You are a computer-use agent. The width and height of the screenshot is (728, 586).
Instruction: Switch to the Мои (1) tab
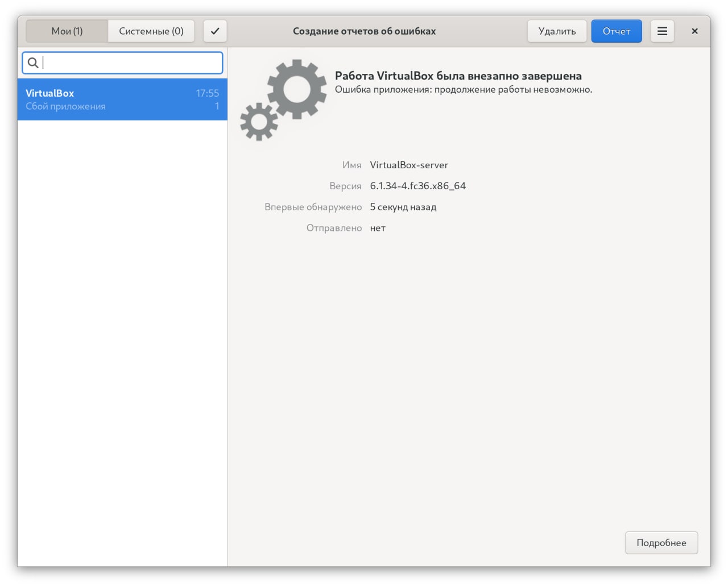67,31
